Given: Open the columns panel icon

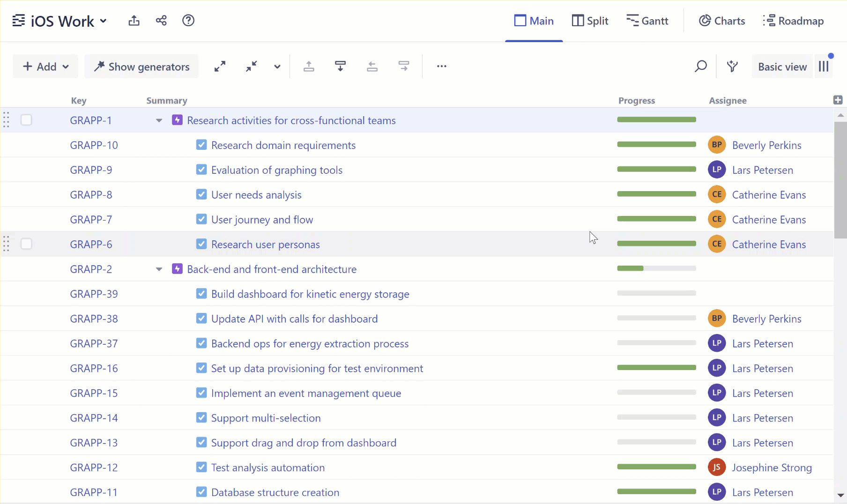Looking at the screenshot, I should [x=824, y=66].
